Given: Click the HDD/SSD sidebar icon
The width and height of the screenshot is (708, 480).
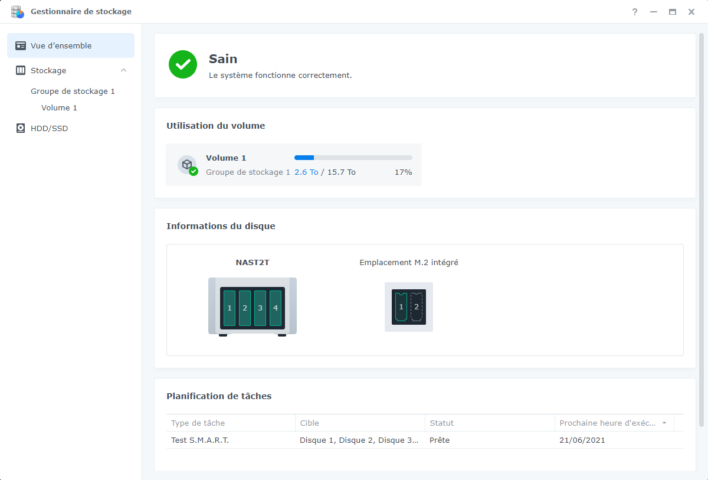Looking at the screenshot, I should coord(20,128).
